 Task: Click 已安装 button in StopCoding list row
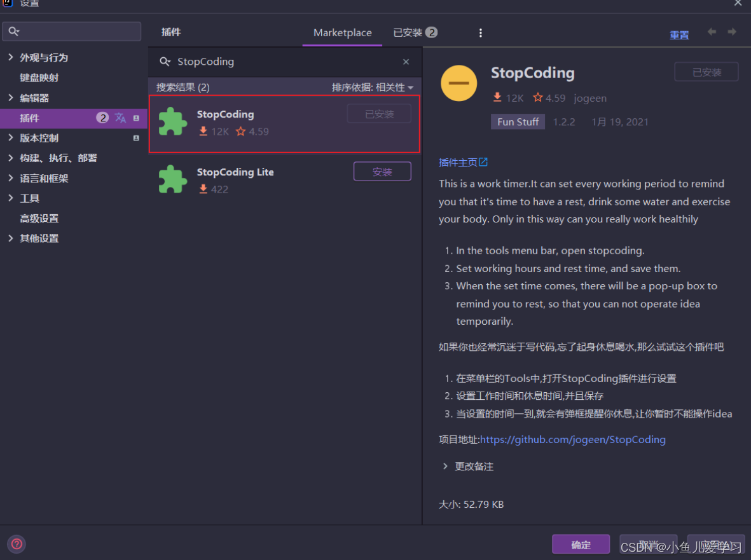point(380,114)
